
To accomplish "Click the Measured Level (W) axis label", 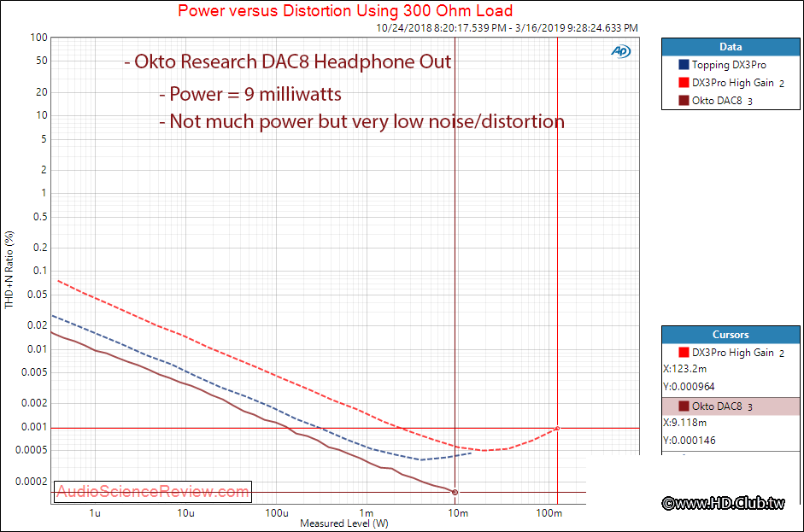I will [344, 523].
